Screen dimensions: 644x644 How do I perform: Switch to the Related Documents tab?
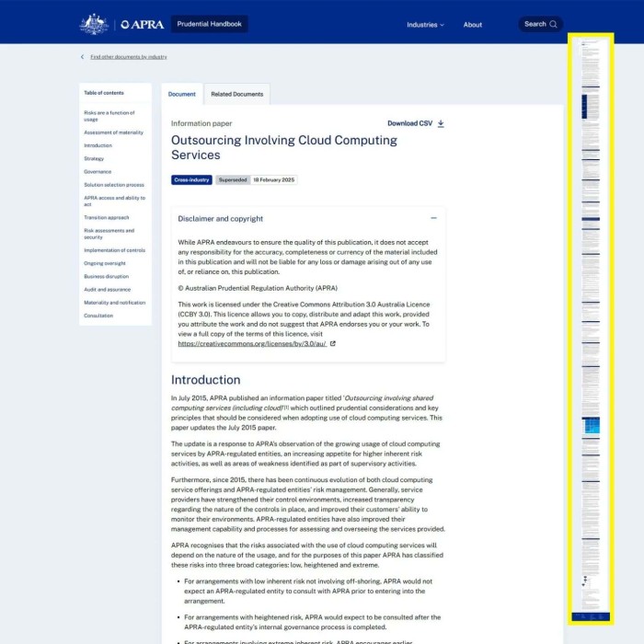236,94
